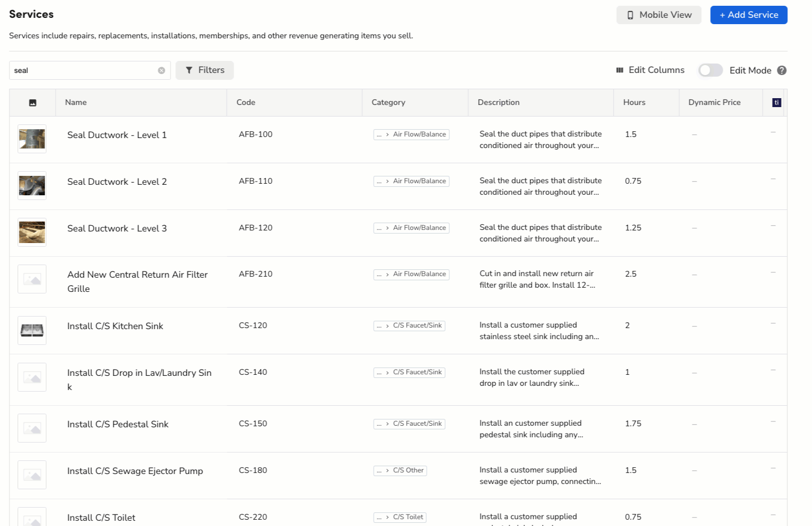Click the Edit Mode help icon
The image size is (812, 526).
click(782, 70)
